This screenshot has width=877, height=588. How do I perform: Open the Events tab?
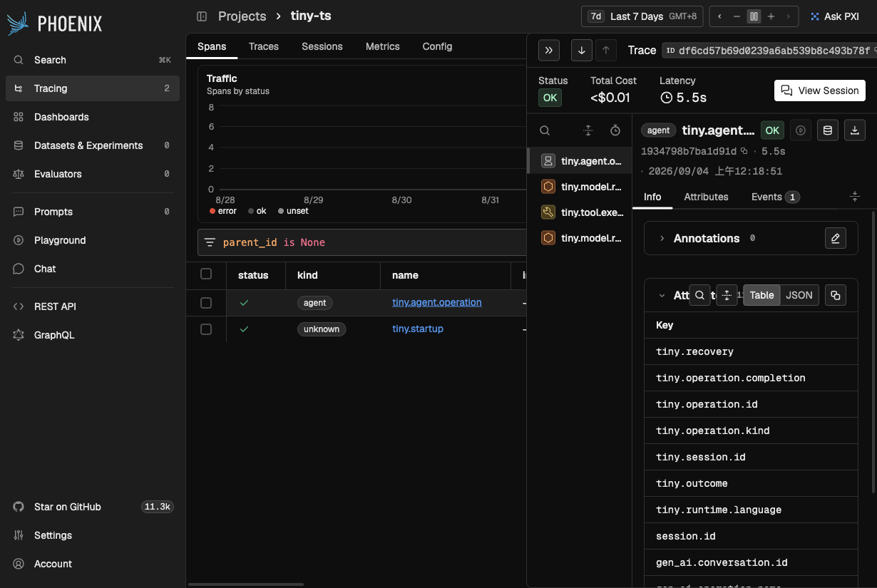[x=775, y=197]
